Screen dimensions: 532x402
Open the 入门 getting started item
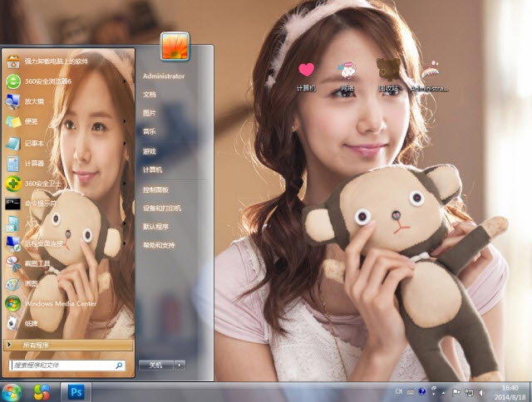pos(68,223)
